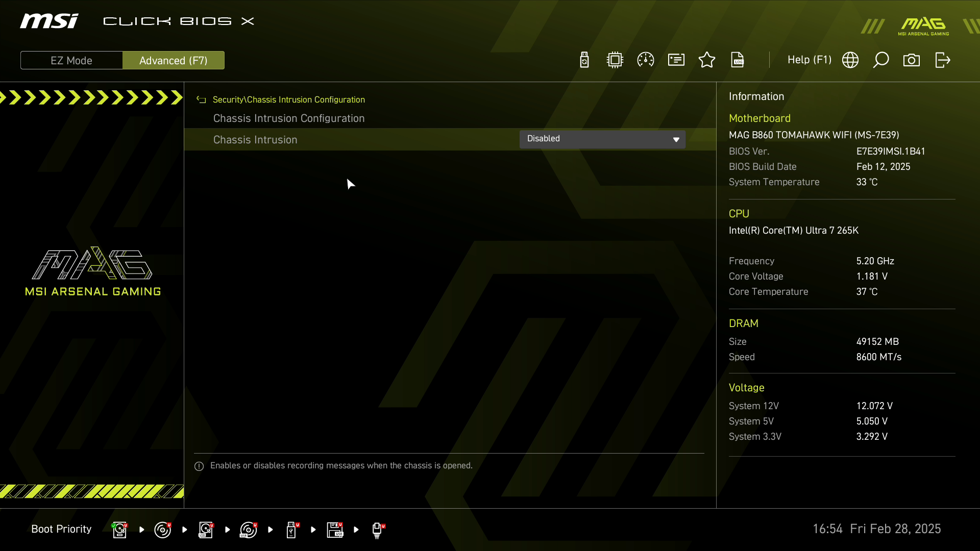Image resolution: width=980 pixels, height=551 pixels.
Task: Open the LOG file icon
Action: [x=738, y=60]
